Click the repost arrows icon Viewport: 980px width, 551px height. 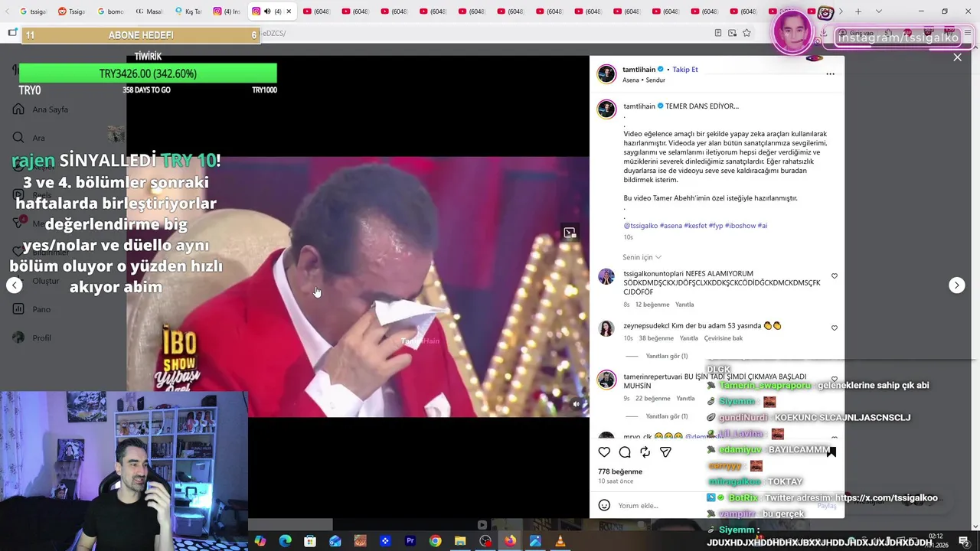click(x=645, y=452)
